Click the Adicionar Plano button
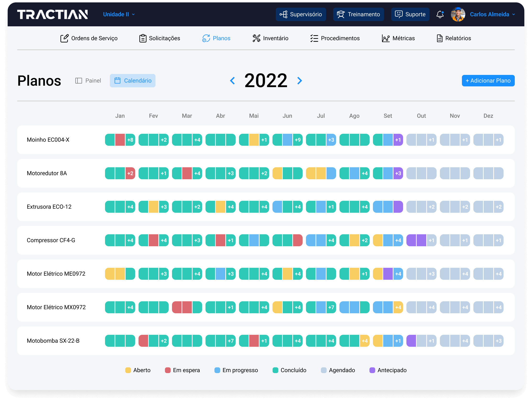The width and height of the screenshot is (532, 403). click(x=488, y=81)
